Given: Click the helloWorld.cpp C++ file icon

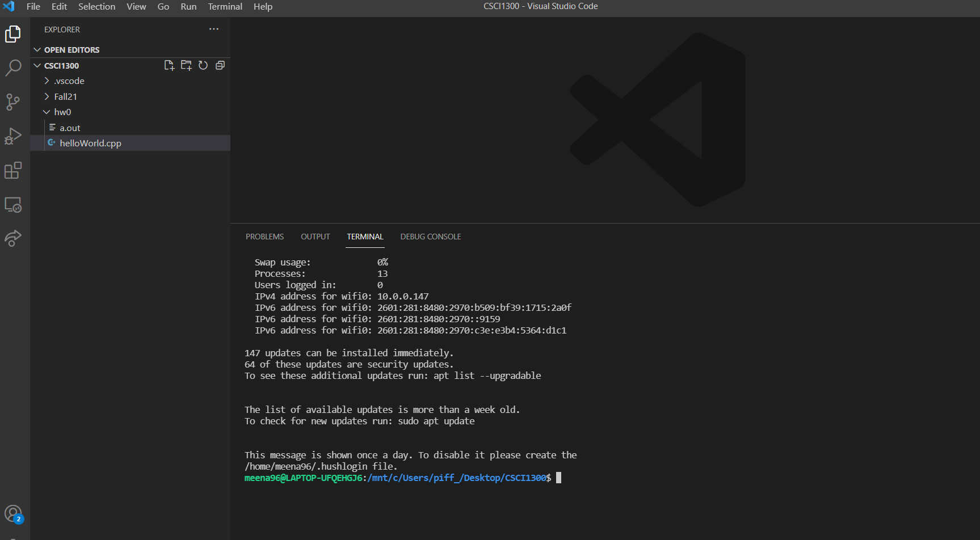Looking at the screenshot, I should coord(52,143).
